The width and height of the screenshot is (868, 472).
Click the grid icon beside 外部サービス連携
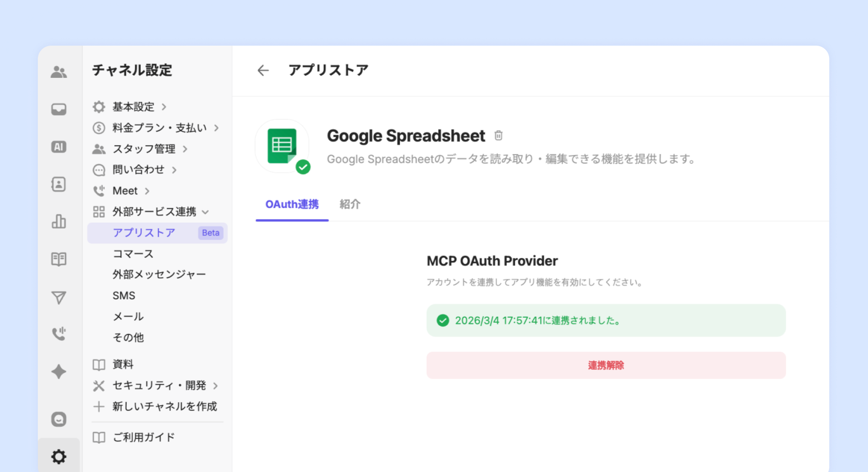click(99, 212)
